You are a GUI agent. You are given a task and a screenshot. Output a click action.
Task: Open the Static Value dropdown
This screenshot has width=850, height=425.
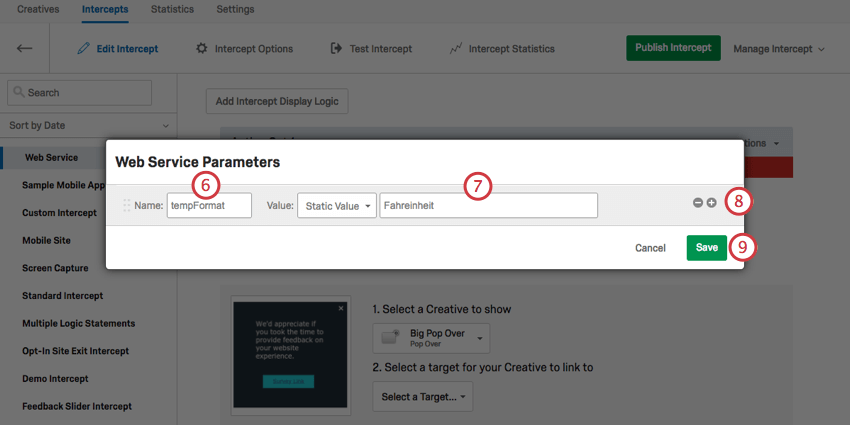[x=337, y=206]
